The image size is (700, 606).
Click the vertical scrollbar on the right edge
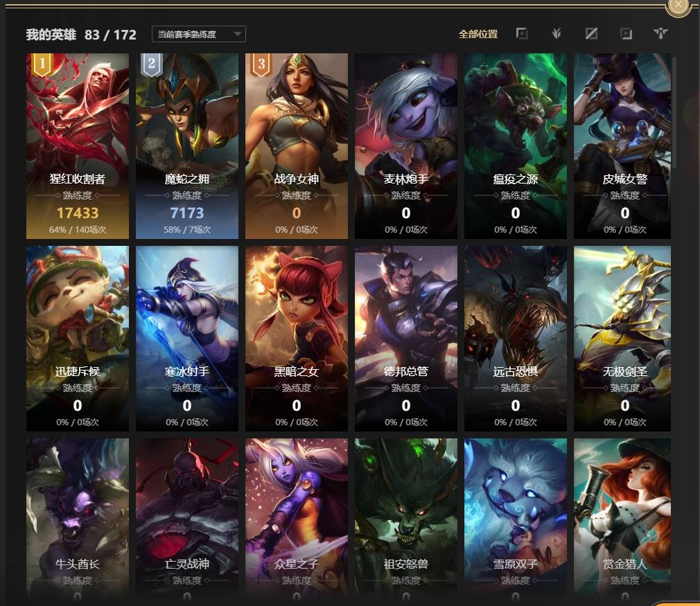[675, 112]
